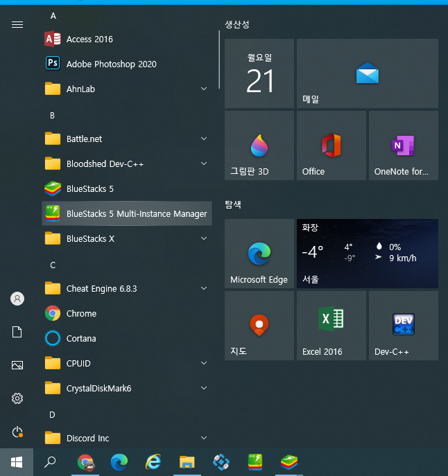Expand the Bloodshed Dev-C++ folder
This screenshot has height=476, width=448.
[127, 164]
